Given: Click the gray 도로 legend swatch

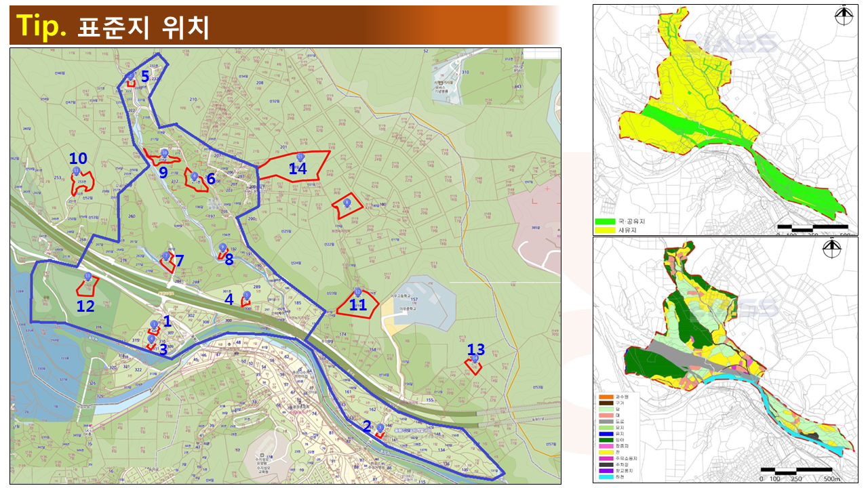Looking at the screenshot, I should (x=605, y=421).
